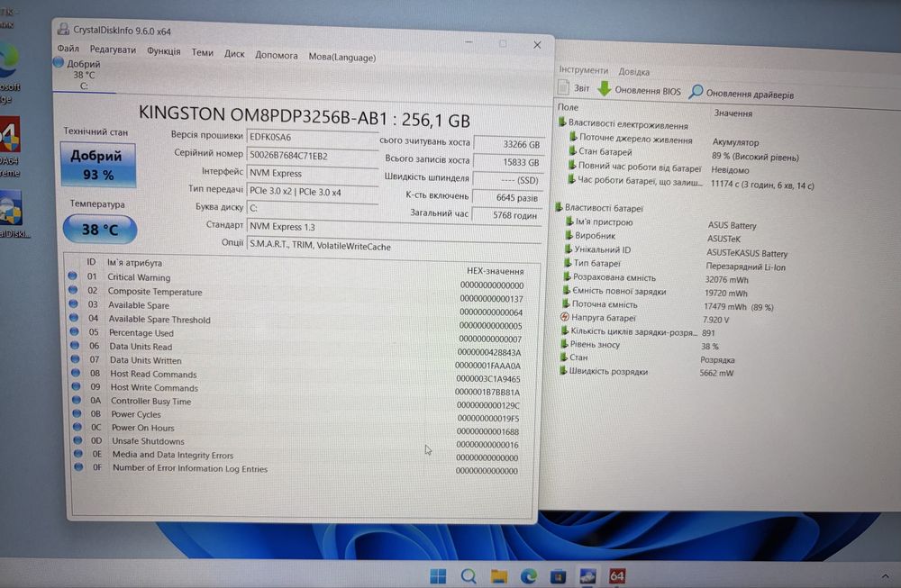Viewport: 901px width, 588px height.
Task: Select the Властивості батареї group
Action: coord(599,208)
